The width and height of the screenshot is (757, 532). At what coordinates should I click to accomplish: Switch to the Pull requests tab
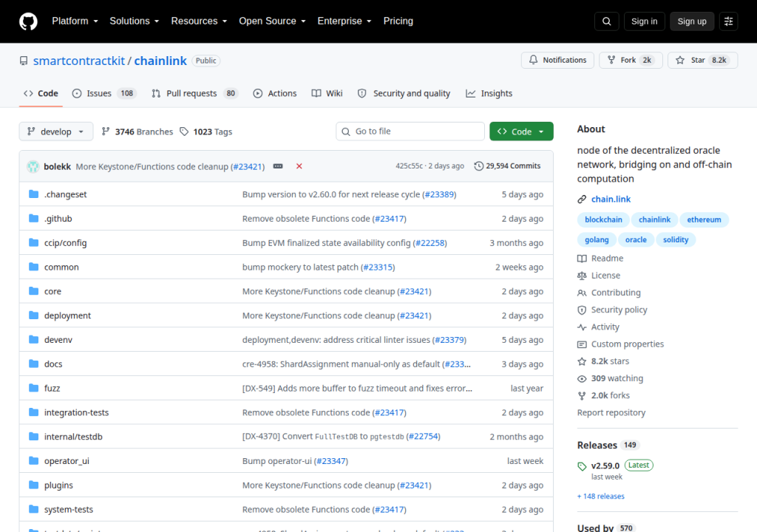click(x=195, y=93)
